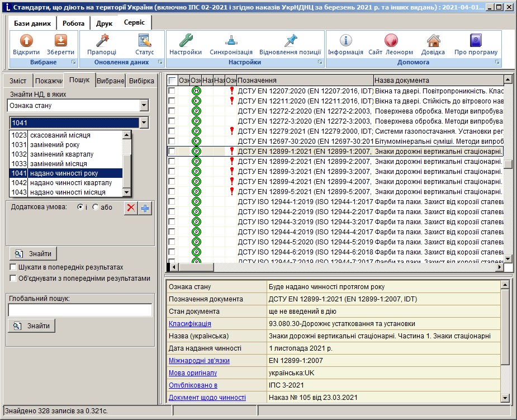The height and width of the screenshot is (420, 517).
Task: Sort by Назва документа column header
Action: [439, 80]
